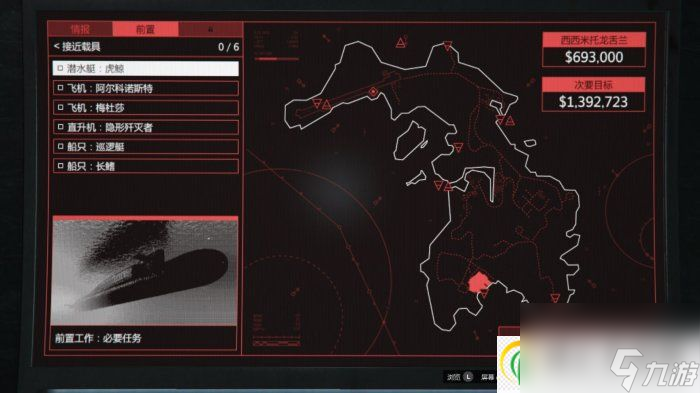Click the 西西米托龙舌兰 header

point(594,40)
